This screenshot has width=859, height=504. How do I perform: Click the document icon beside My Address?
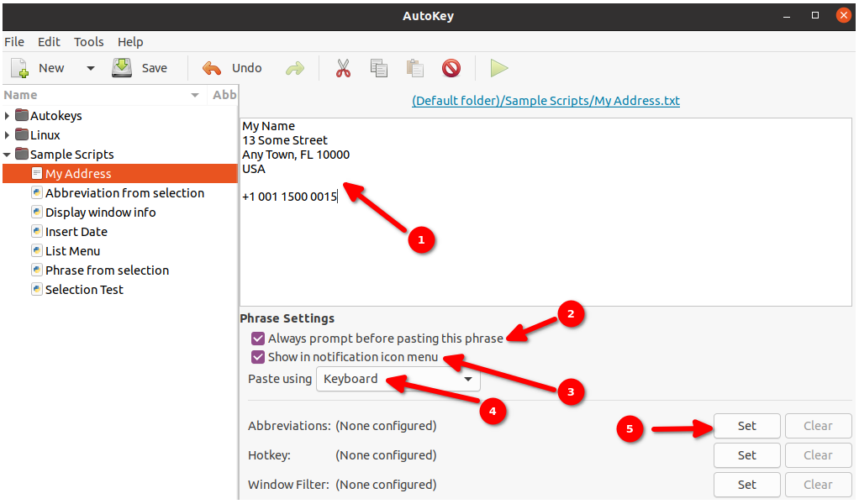click(x=37, y=174)
